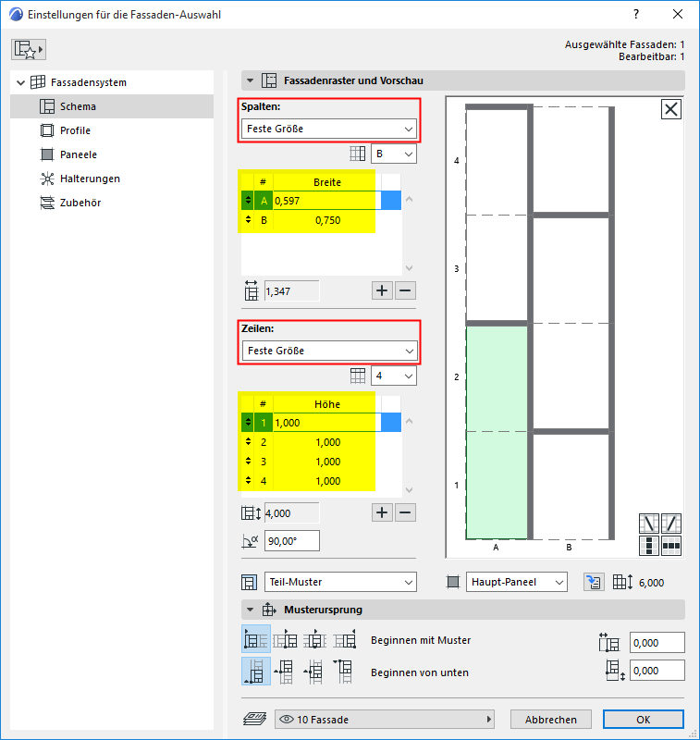The height and width of the screenshot is (740, 700).
Task: Select the backslash diagonal pattern icon
Action: tap(648, 524)
